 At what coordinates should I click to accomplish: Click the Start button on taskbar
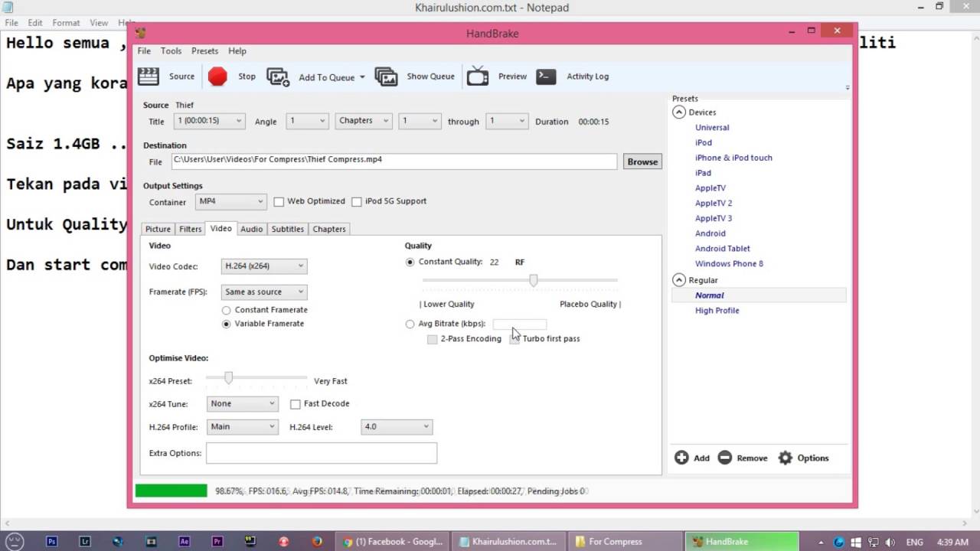pyautogui.click(x=15, y=541)
